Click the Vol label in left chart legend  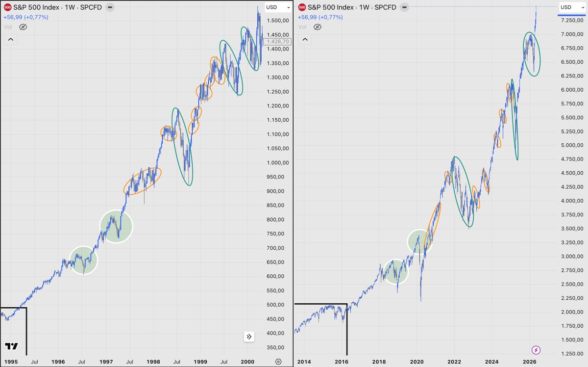[8, 27]
